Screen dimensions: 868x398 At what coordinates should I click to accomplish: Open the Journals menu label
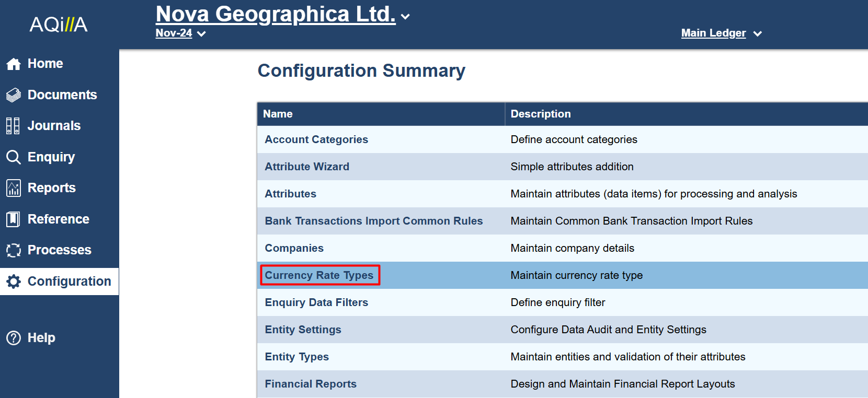pyautogui.click(x=54, y=126)
